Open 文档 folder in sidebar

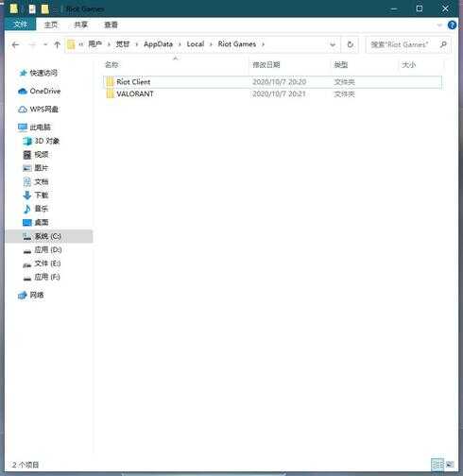(x=36, y=181)
